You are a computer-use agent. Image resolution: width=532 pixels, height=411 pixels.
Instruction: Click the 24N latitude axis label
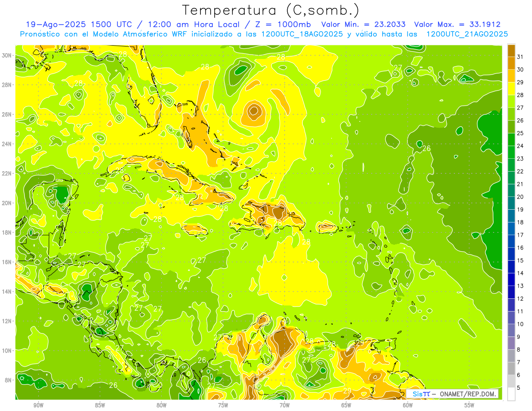click(6, 144)
